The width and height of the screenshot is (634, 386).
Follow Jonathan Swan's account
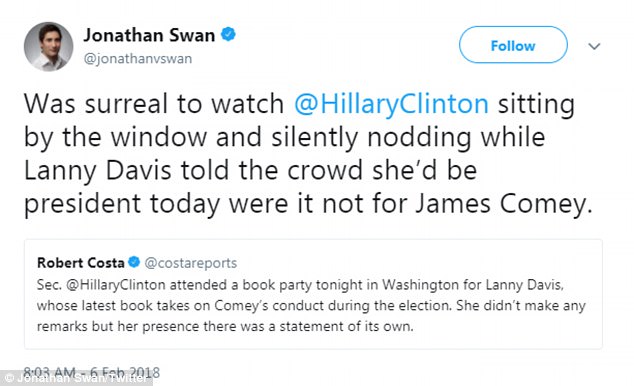(513, 45)
